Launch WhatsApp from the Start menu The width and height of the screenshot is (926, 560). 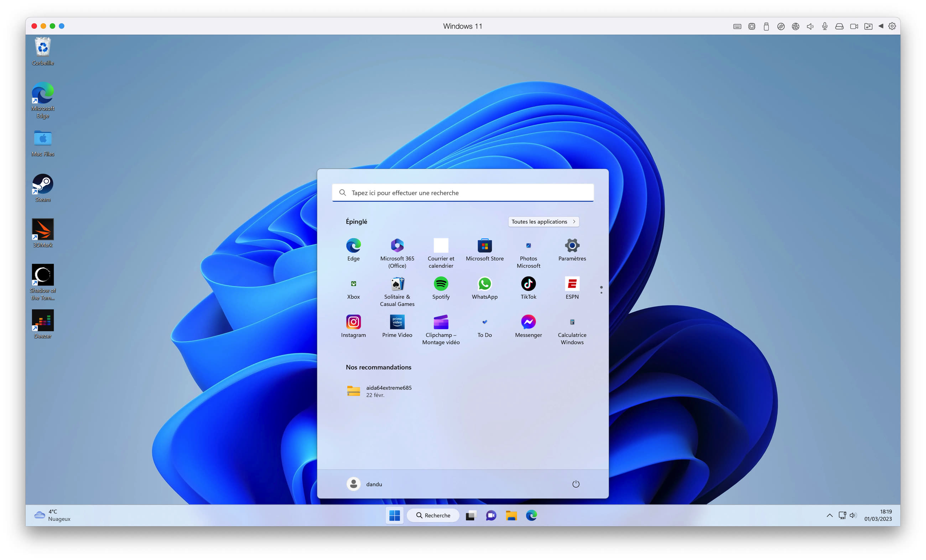coord(484,288)
